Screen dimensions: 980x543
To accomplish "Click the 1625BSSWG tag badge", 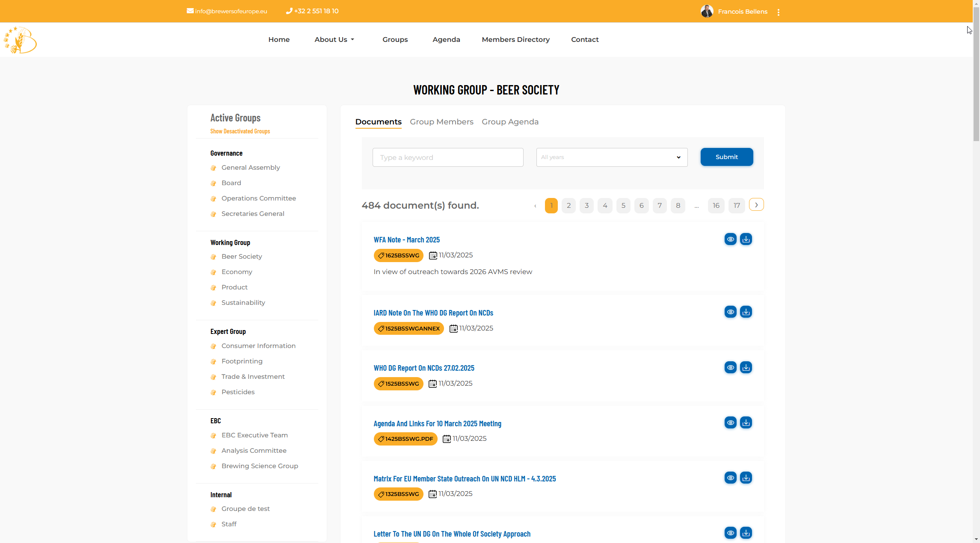I will (398, 255).
